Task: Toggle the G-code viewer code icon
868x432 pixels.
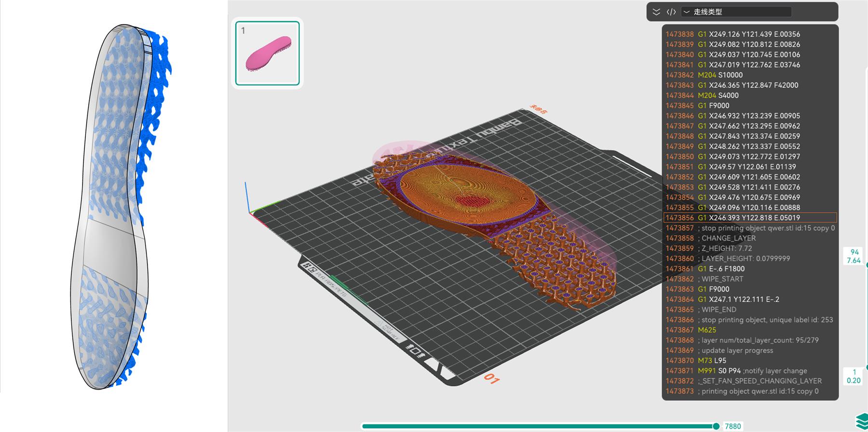Action: (x=671, y=12)
